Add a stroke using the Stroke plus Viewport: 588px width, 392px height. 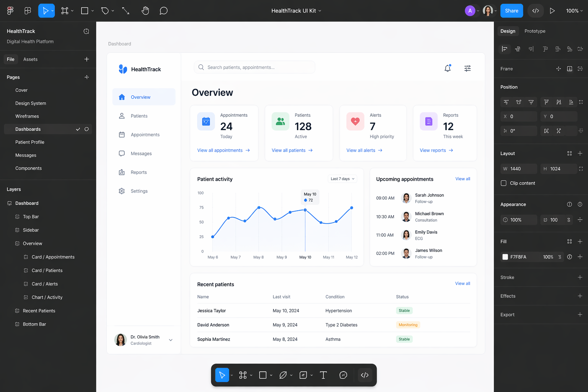(x=580, y=277)
